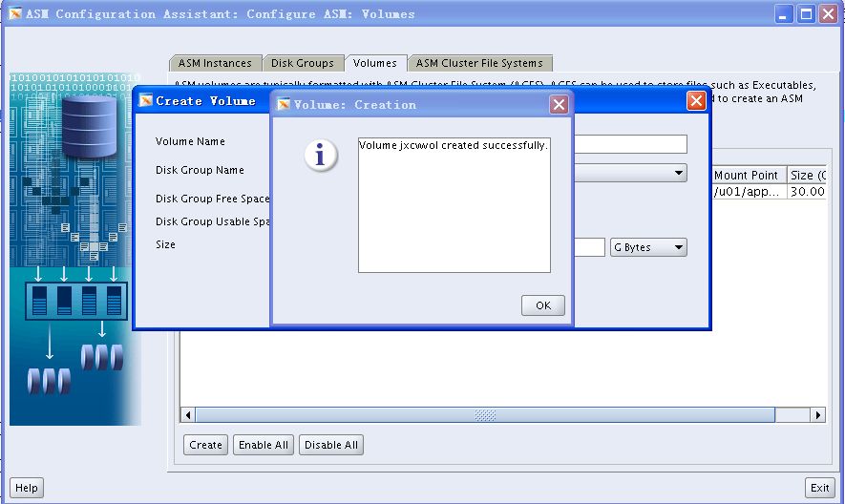
Task: Click the Disk Group Name label
Action: (x=200, y=170)
